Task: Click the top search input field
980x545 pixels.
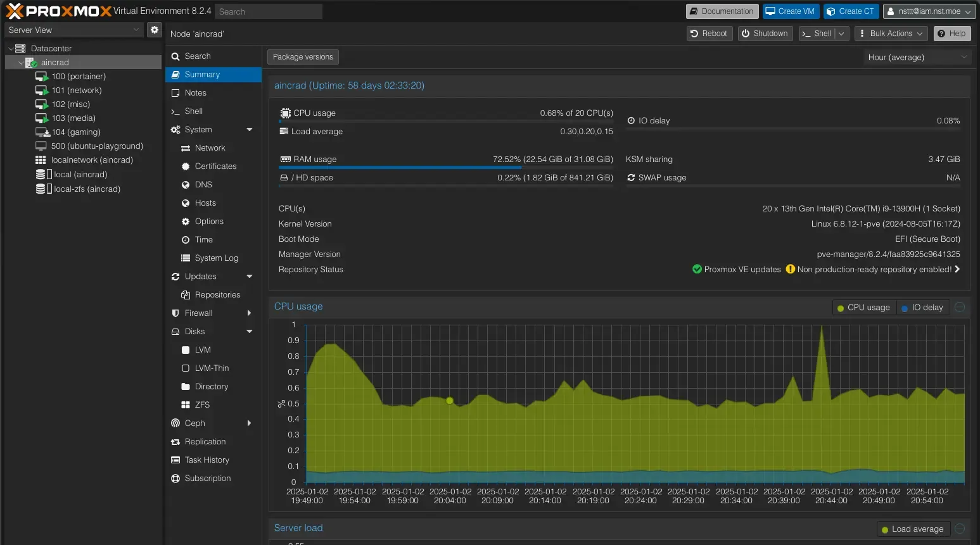Action: coord(268,11)
